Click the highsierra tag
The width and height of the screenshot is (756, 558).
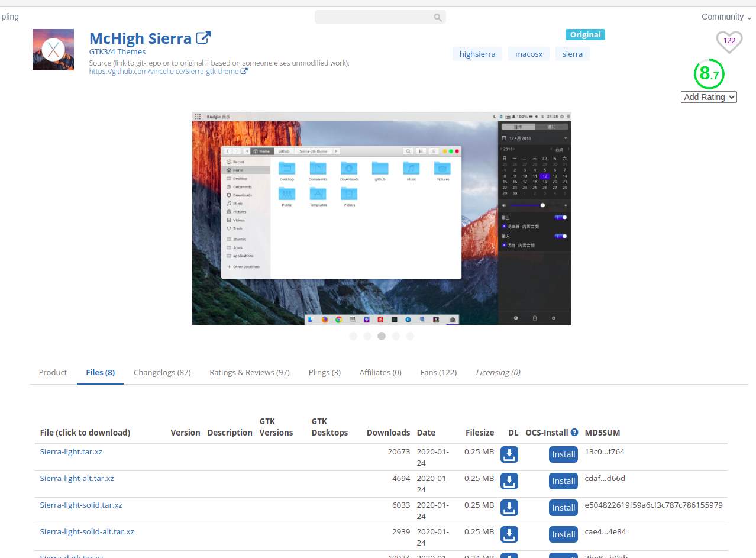coord(477,54)
